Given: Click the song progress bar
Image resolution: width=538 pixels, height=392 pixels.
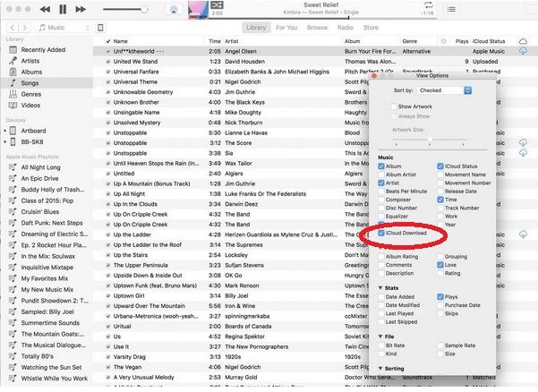Looking at the screenshot, I should (322, 18).
